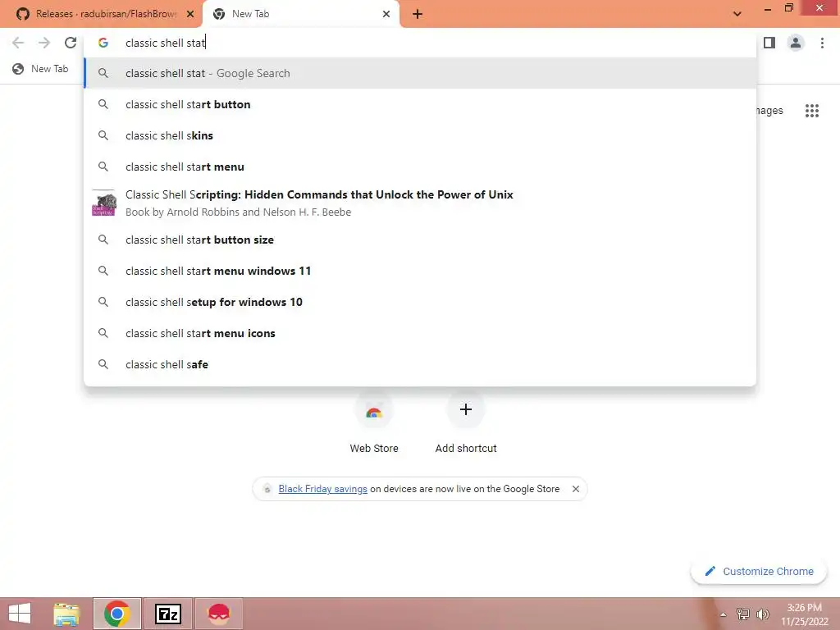This screenshot has width=840, height=630.
Task: Choose 'classic shell start menu' suggestion
Action: (x=420, y=167)
